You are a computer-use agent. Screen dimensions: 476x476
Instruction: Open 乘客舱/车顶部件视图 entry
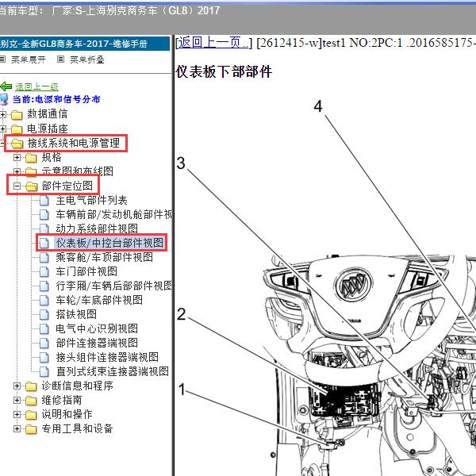click(104, 257)
